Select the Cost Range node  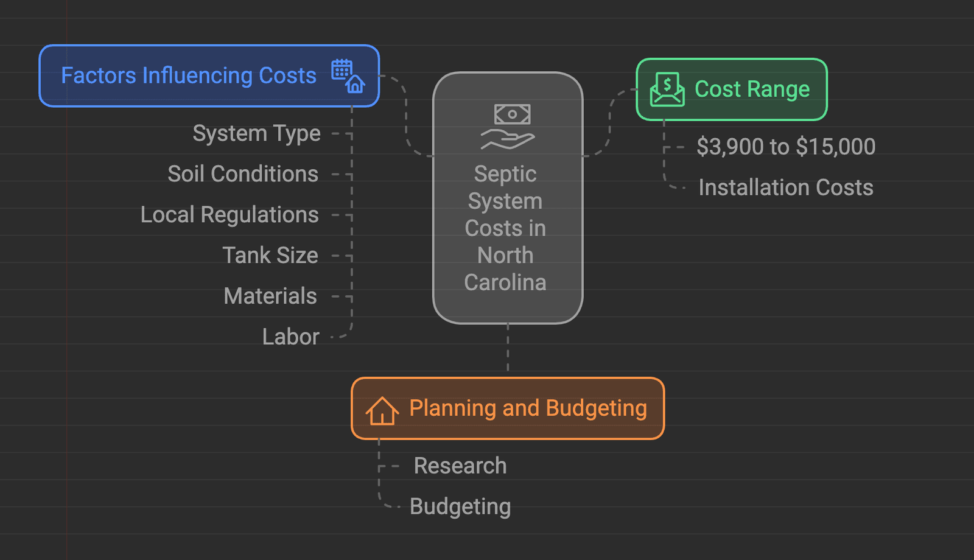coord(752,88)
